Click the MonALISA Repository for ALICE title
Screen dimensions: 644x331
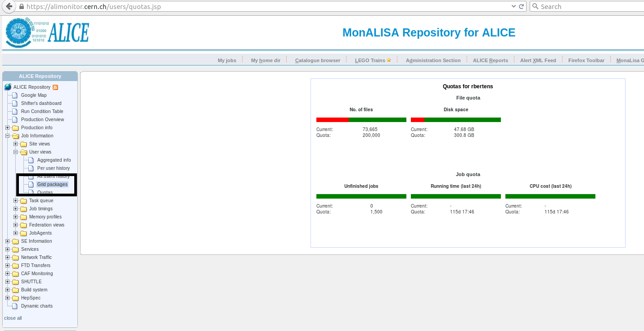429,32
